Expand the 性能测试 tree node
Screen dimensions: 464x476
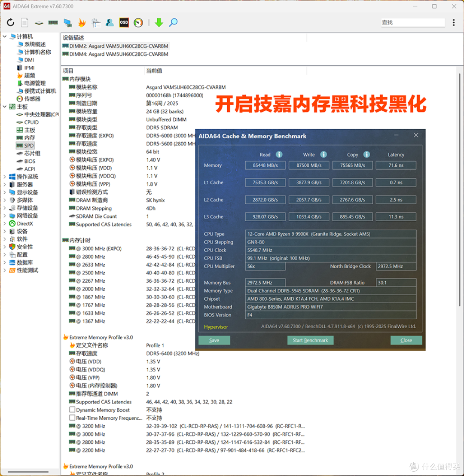[5, 270]
